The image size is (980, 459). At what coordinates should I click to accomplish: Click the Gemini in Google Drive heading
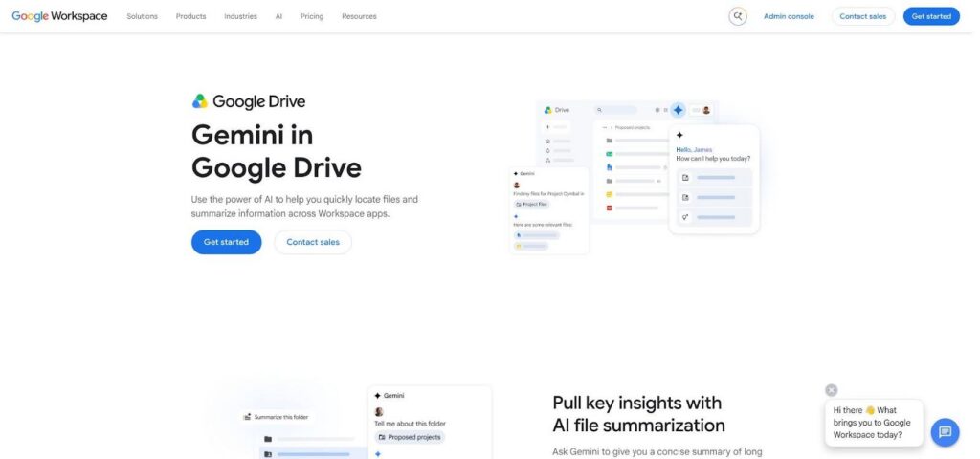(277, 152)
